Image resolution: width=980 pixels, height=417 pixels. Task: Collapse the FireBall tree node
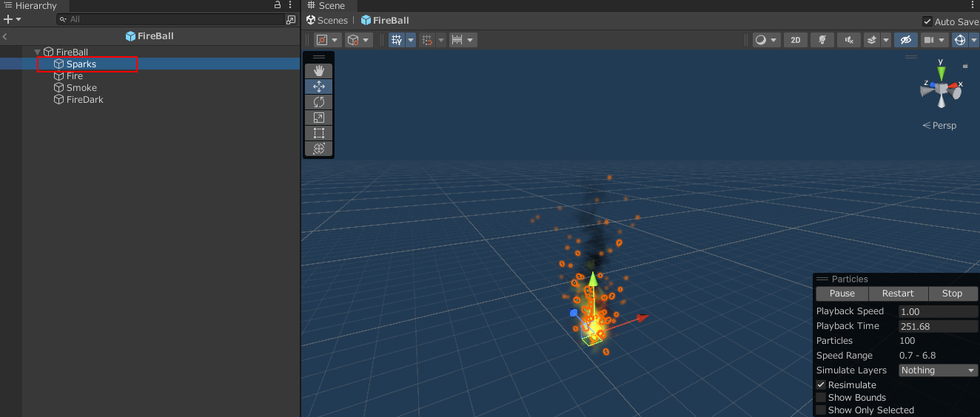(38, 52)
